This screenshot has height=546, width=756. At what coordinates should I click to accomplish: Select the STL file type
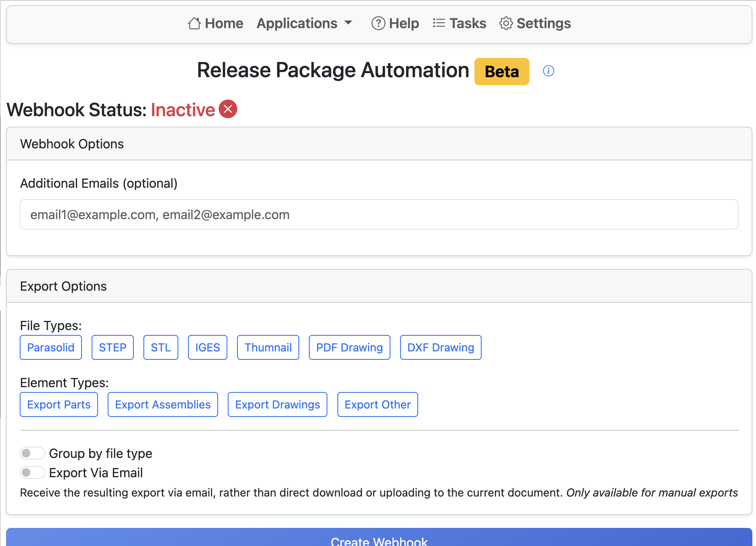point(161,347)
